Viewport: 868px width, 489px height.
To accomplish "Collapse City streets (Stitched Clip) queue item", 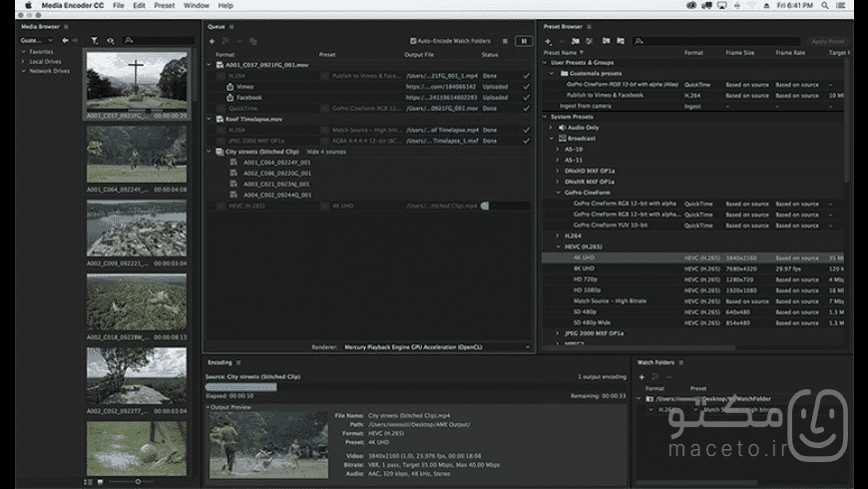I will [210, 152].
